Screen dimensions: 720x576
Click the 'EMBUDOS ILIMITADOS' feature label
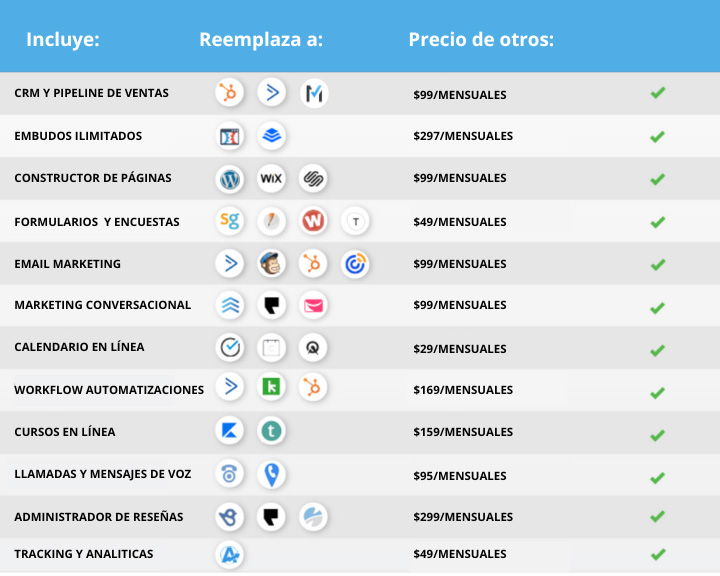coord(78,136)
